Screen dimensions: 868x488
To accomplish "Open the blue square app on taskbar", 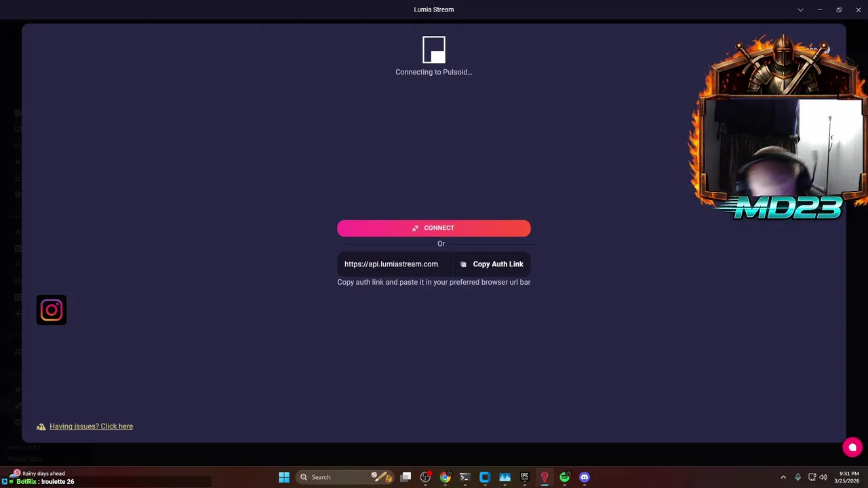I will click(485, 477).
